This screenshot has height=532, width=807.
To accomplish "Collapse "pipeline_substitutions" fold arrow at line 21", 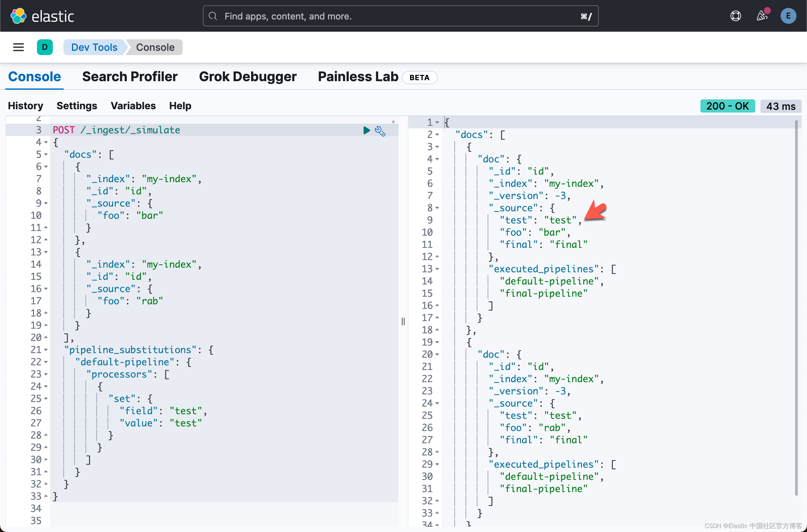I will pos(46,350).
